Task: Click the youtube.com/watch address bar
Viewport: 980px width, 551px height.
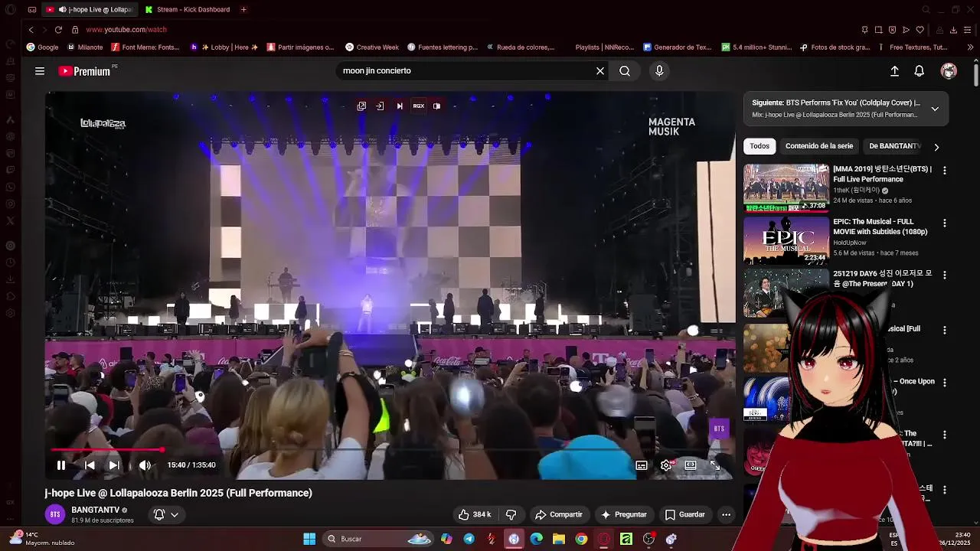Action: click(x=126, y=30)
